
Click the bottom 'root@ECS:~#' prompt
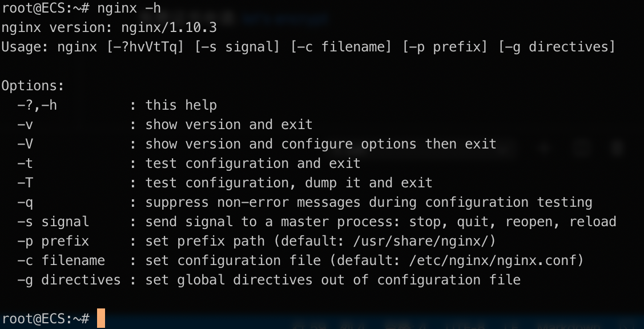(x=45, y=319)
